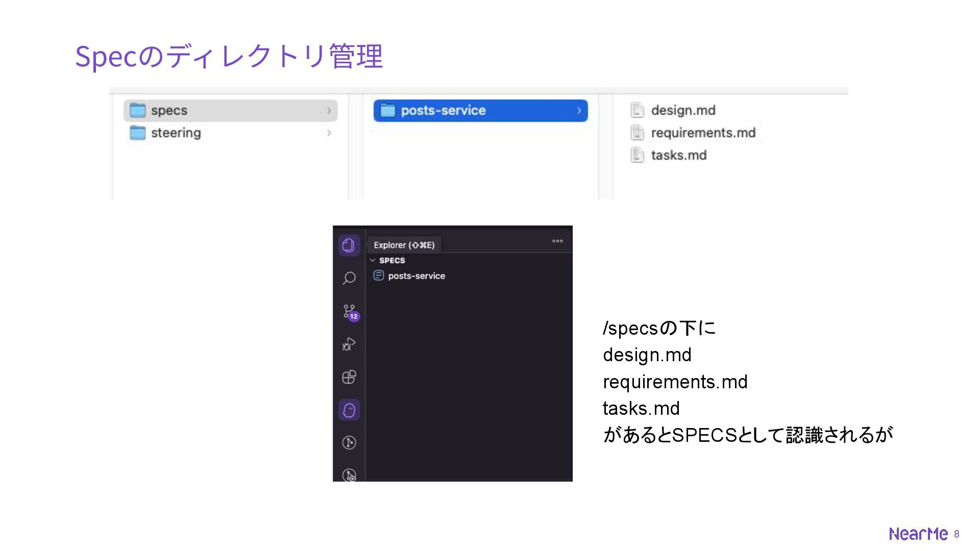The image size is (980, 551).
Task: Open the Run and Debug view
Action: point(349,344)
